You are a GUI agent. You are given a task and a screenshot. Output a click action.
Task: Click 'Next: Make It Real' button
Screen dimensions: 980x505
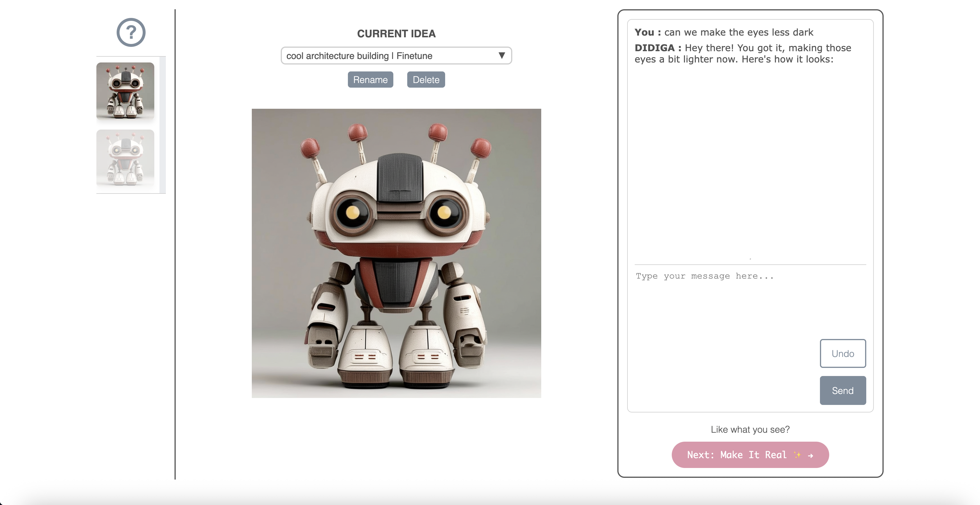click(737, 455)
